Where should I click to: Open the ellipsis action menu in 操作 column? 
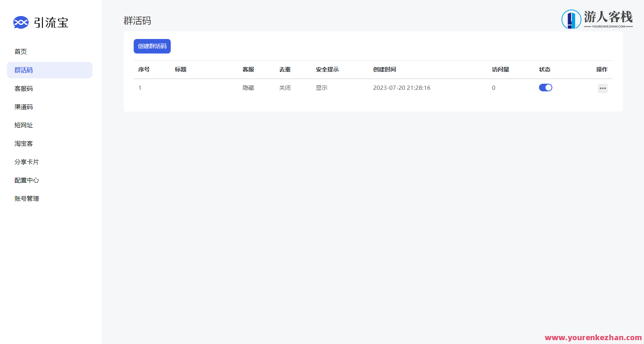[603, 88]
